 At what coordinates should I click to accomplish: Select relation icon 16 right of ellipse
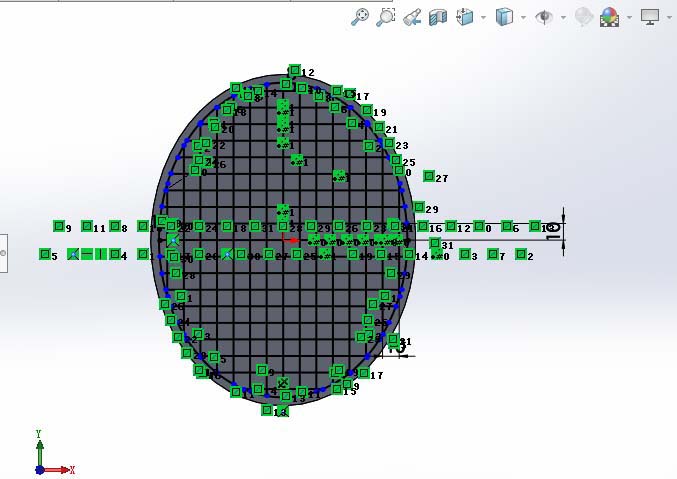tap(423, 226)
